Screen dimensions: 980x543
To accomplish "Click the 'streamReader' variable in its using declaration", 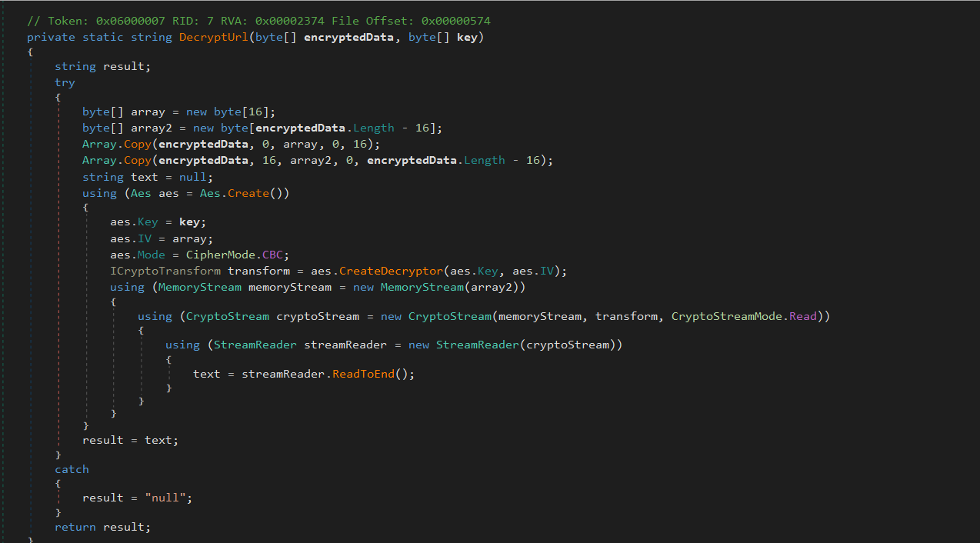I will [x=345, y=345].
